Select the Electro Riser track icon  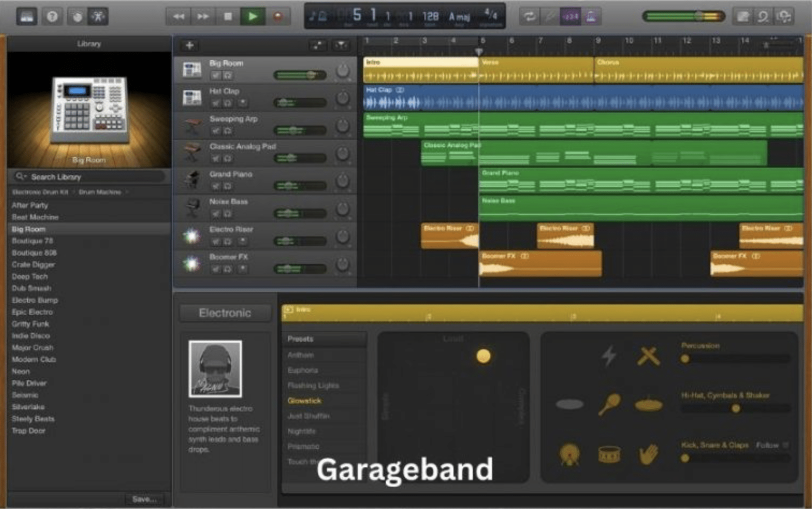pos(192,235)
